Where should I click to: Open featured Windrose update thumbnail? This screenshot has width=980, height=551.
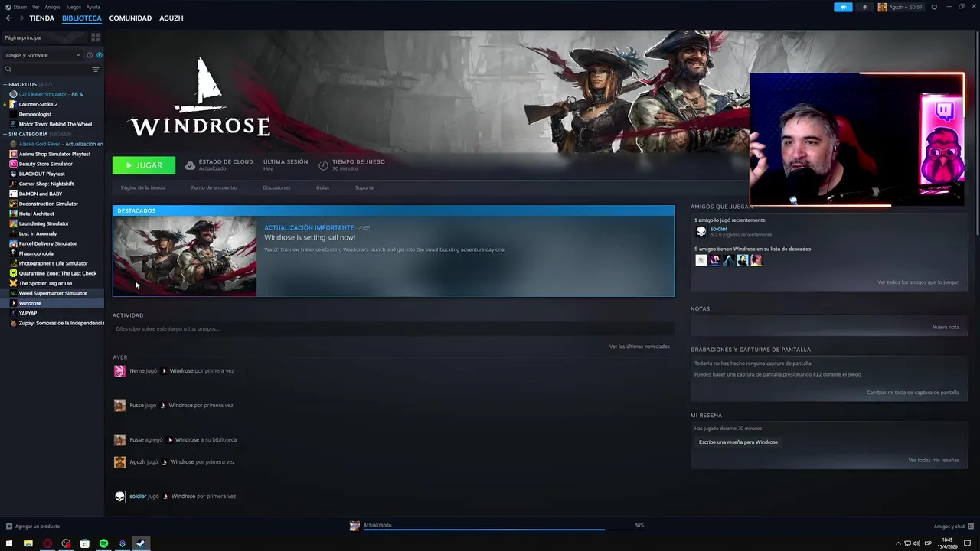click(185, 256)
